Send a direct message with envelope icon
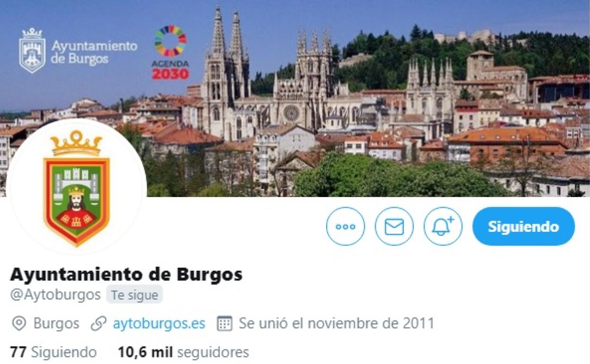Image resolution: width=590 pixels, height=364 pixels. tap(394, 226)
